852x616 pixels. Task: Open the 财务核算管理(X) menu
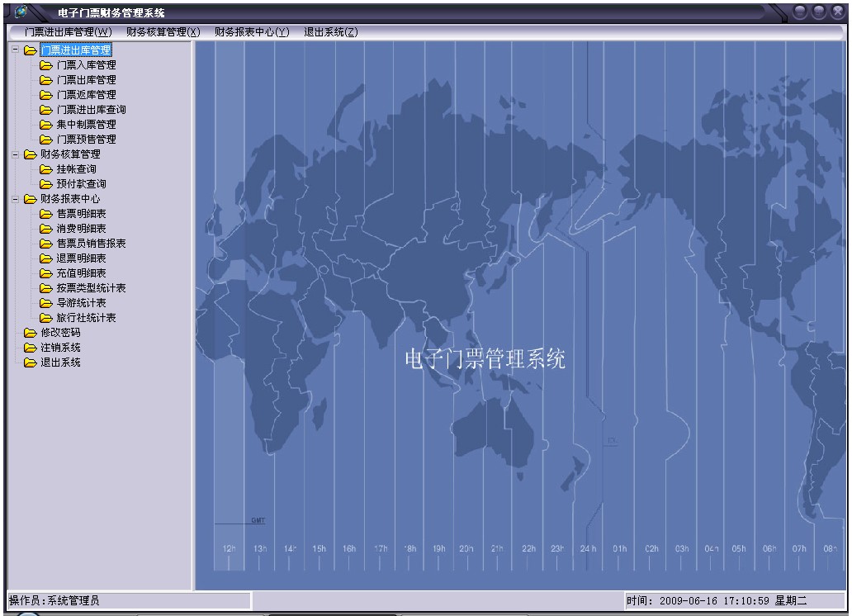pos(163,32)
